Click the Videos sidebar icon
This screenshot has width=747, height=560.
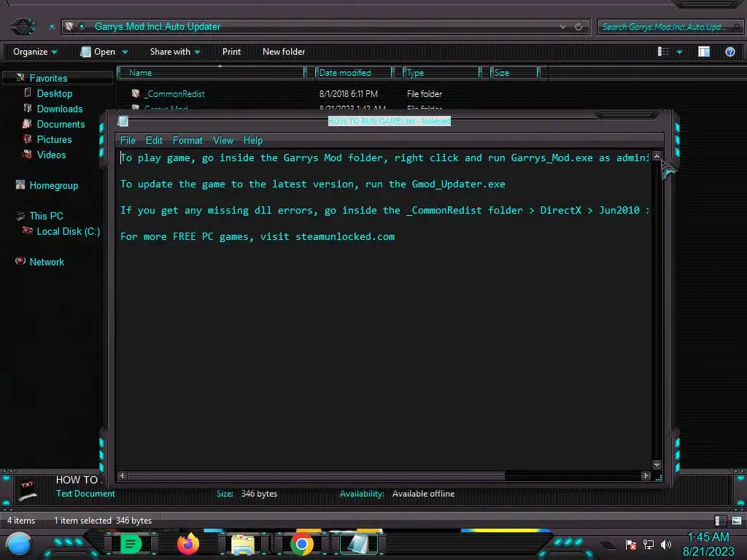click(28, 155)
